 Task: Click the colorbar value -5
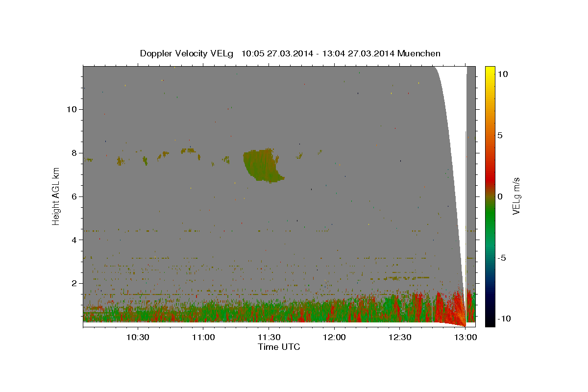[502, 258]
